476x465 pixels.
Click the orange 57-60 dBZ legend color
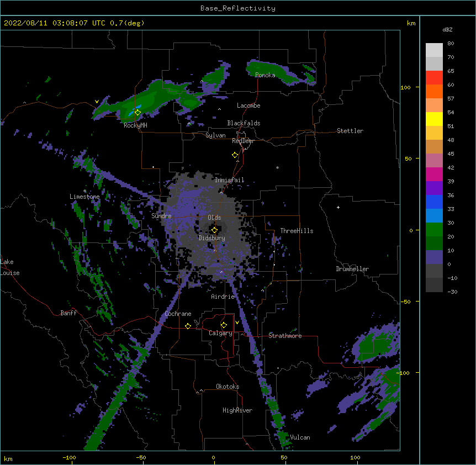434,91
